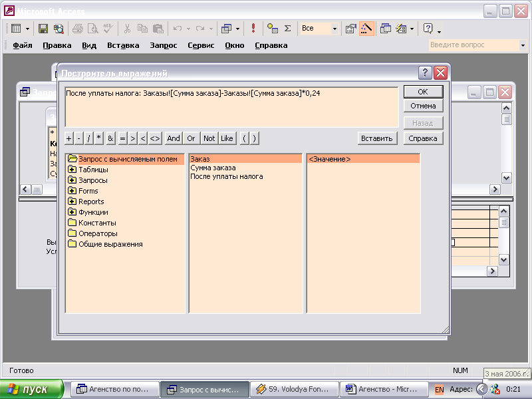
Task: Click the Access Help question icon
Action: pyautogui.click(x=428, y=29)
